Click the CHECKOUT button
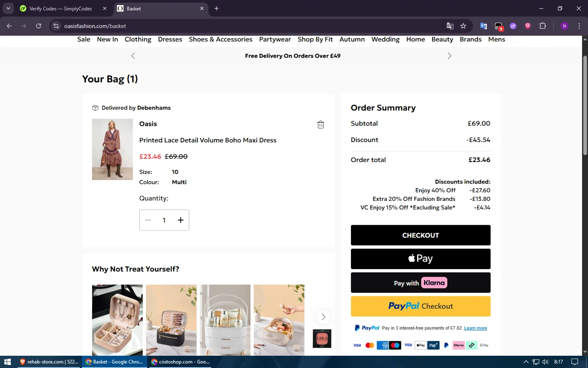This screenshot has height=368, width=588. point(421,235)
